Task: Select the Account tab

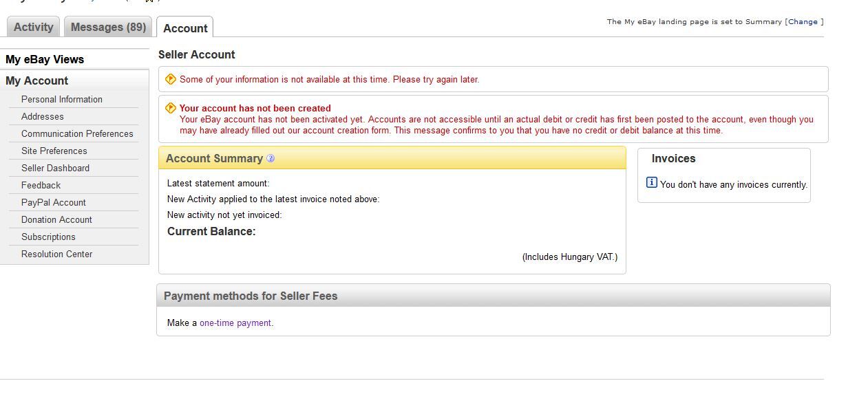Action: (x=185, y=28)
